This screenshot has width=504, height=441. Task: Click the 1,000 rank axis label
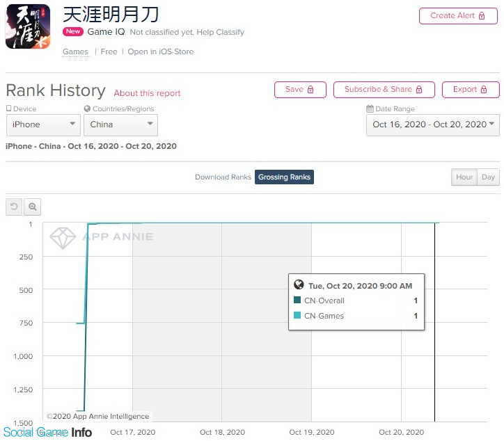23,356
